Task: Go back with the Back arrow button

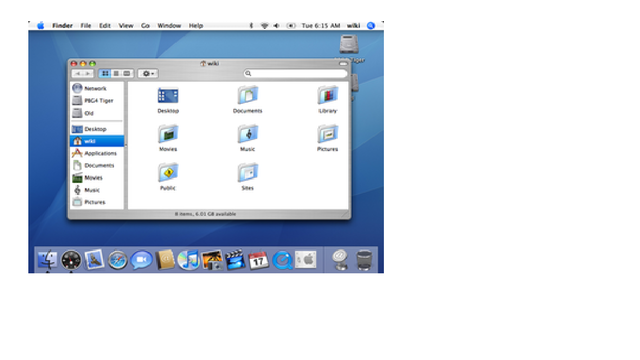Action: [77, 73]
